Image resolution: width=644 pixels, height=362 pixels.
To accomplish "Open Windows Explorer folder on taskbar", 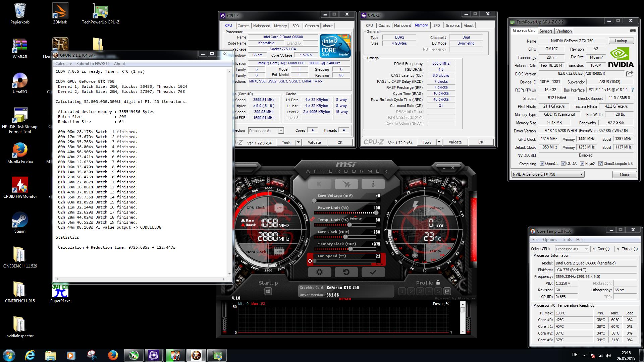I will (x=50, y=355).
